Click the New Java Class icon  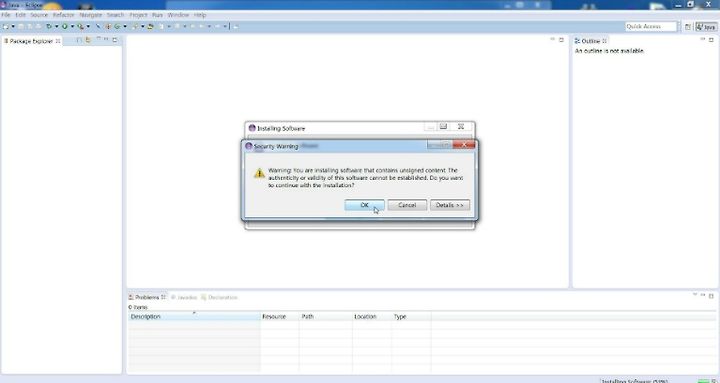117,26
